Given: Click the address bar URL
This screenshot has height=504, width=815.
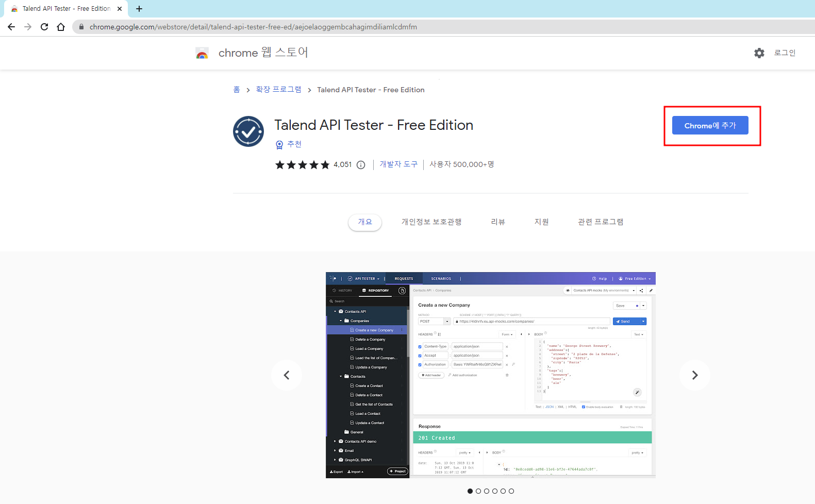Looking at the screenshot, I should coord(253,27).
